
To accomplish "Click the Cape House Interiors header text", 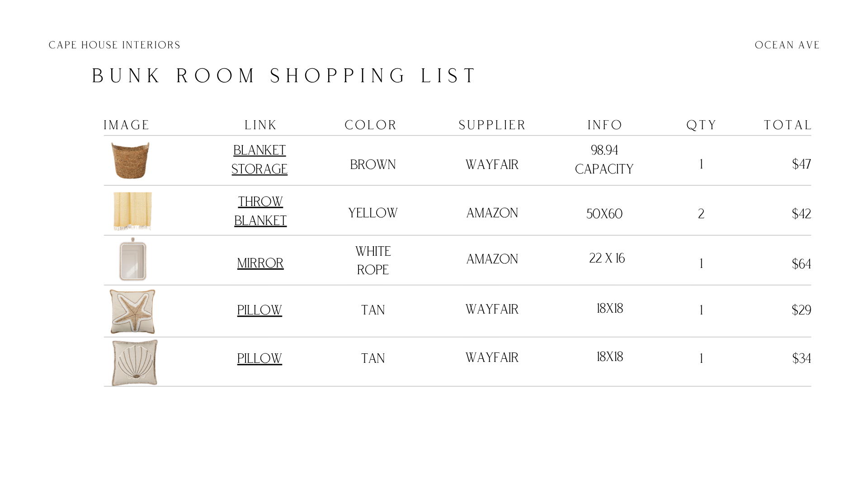I will point(114,45).
